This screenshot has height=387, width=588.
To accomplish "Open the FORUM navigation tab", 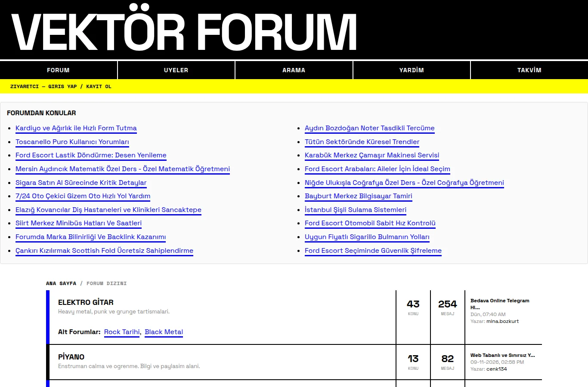I will pos(58,70).
